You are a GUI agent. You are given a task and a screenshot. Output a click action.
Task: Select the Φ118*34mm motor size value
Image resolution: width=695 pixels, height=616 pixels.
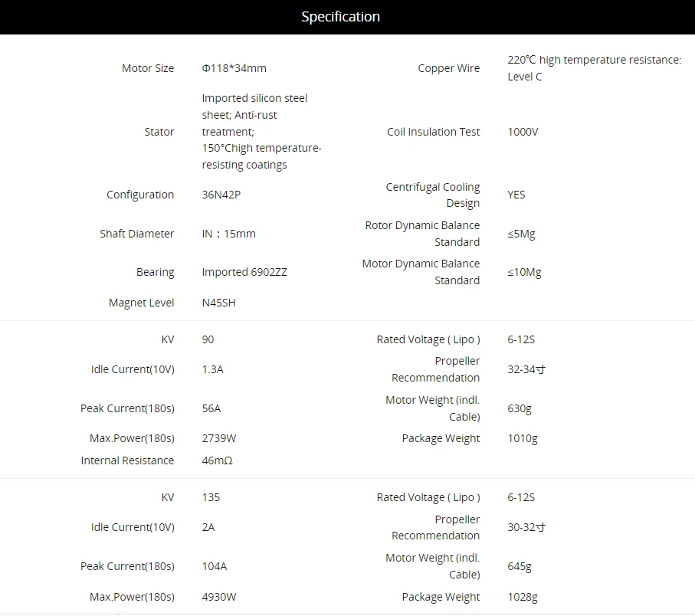point(234,68)
